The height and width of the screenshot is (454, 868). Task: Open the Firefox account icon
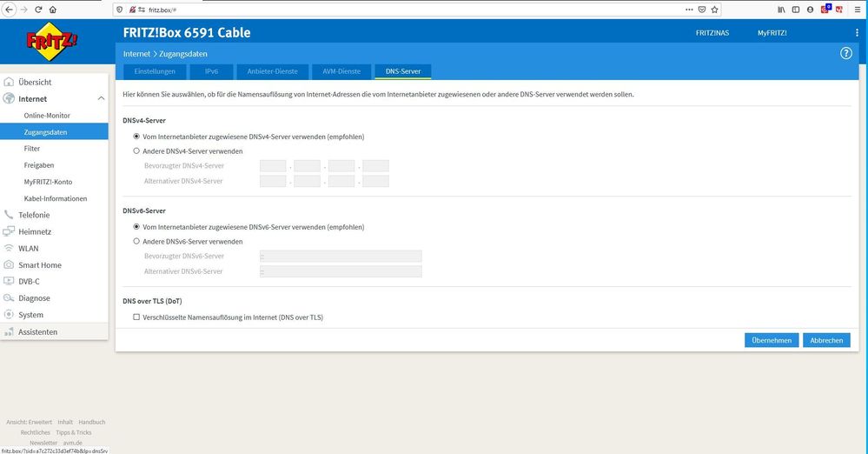tap(810, 10)
